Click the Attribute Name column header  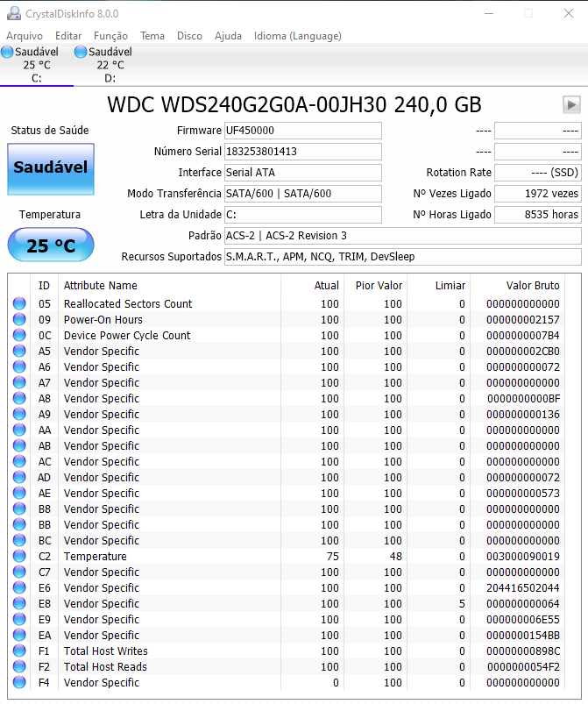coord(170,286)
